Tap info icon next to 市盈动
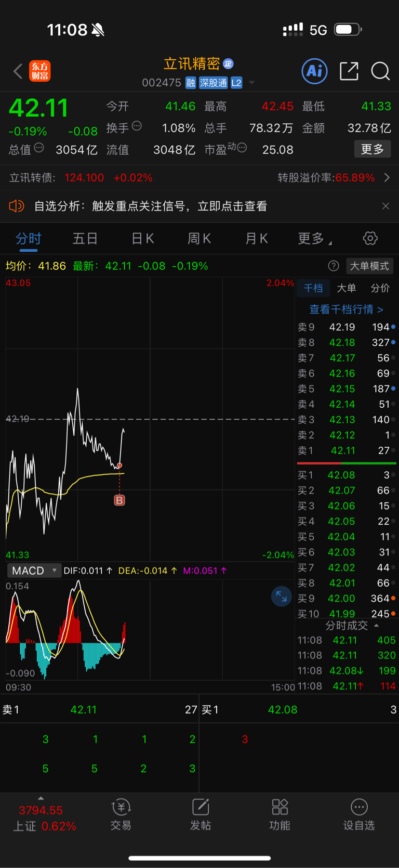The image size is (399, 868). pyautogui.click(x=242, y=148)
